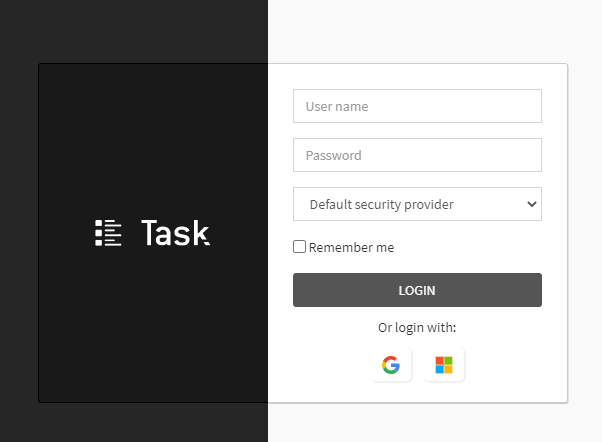The width and height of the screenshot is (602, 442).
Task: Sign in with the Google icon
Action: point(391,364)
